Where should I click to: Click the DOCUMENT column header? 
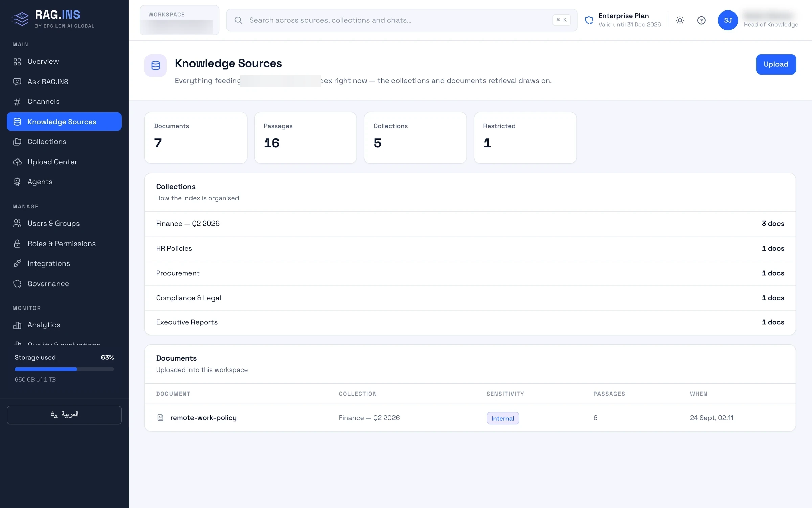coord(173,394)
